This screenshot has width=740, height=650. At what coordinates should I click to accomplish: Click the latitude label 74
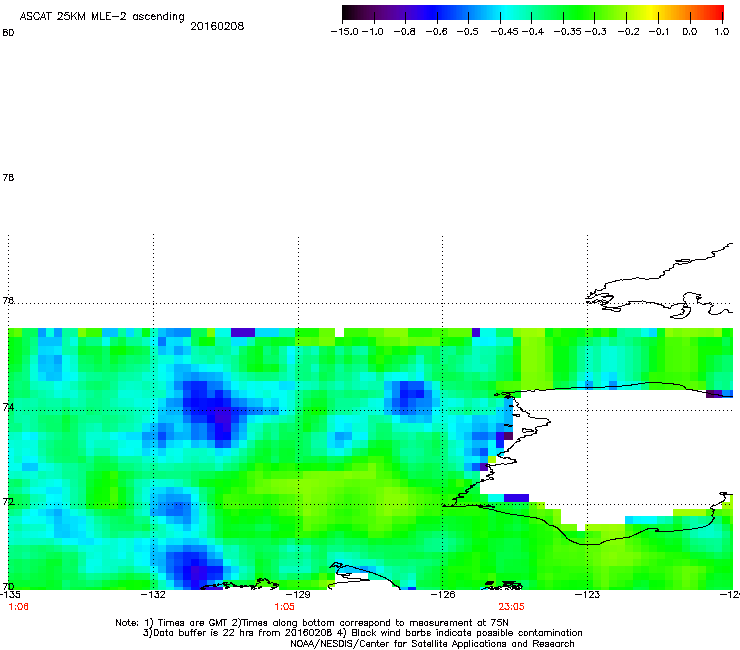[x=8, y=407]
